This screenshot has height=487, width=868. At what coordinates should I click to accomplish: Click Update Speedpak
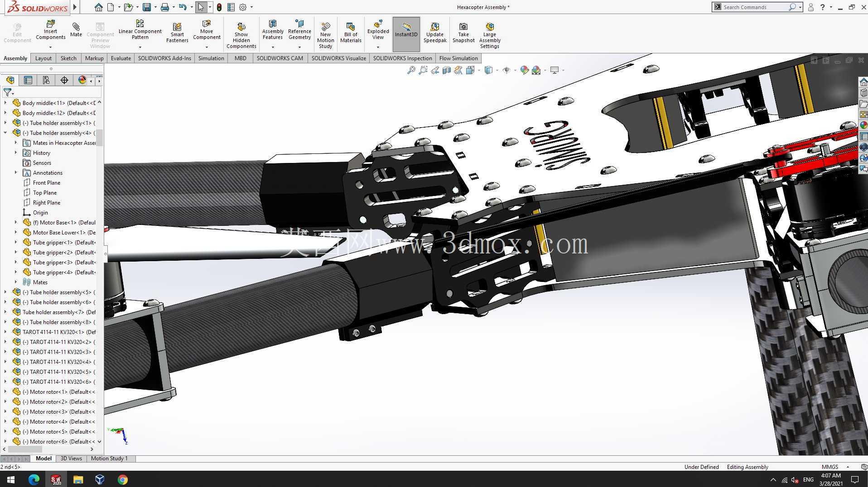(x=435, y=33)
